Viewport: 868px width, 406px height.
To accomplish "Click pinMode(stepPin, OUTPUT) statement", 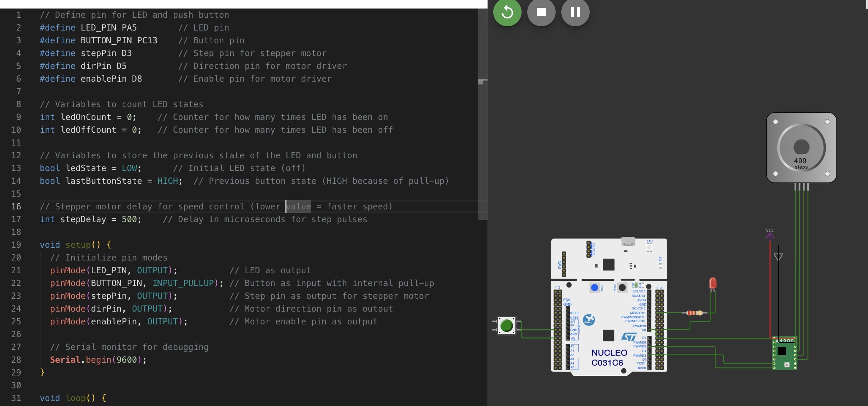I will (113, 296).
